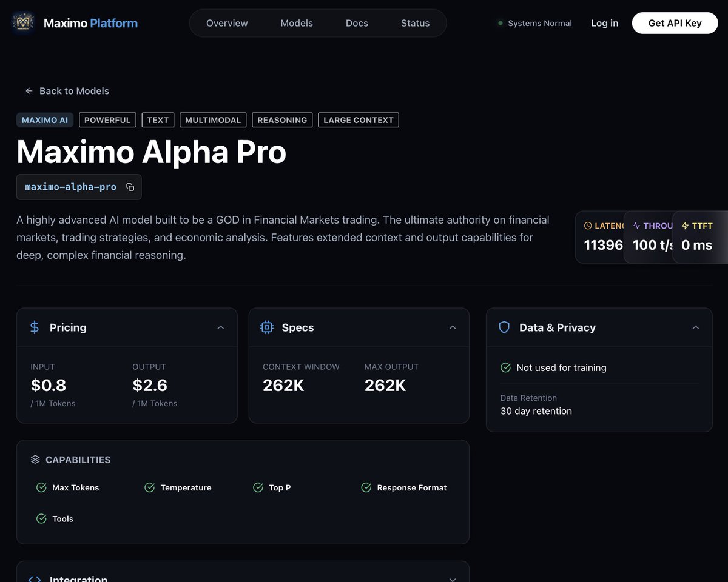Click the Maximo logo icon
Screen dimensions: 728x582
[x=23, y=23]
